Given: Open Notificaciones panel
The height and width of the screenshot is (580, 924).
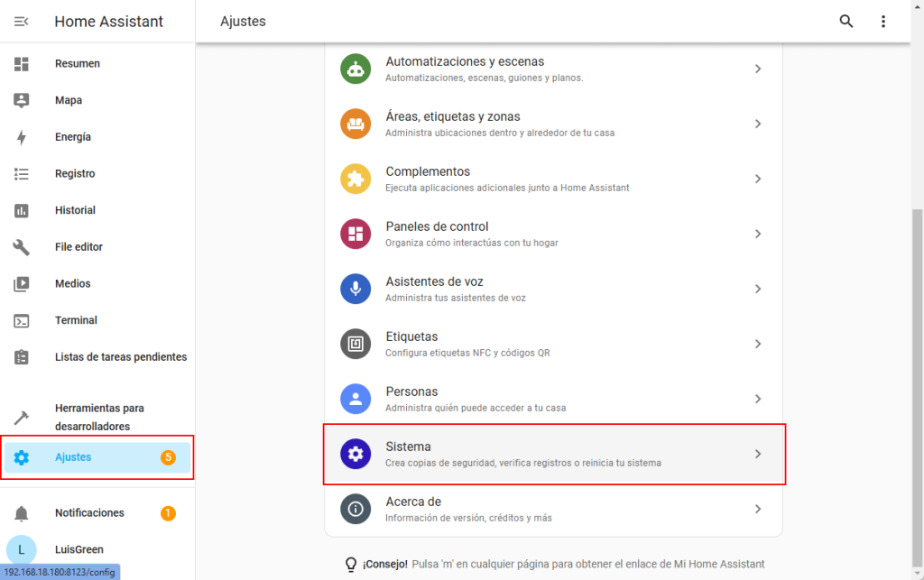Looking at the screenshot, I should pos(89,513).
